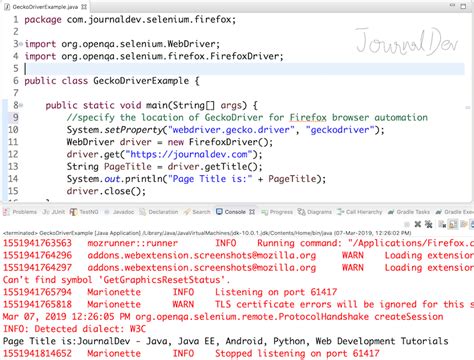Toggle the console Scroll Lock icon

[x=453, y=224]
